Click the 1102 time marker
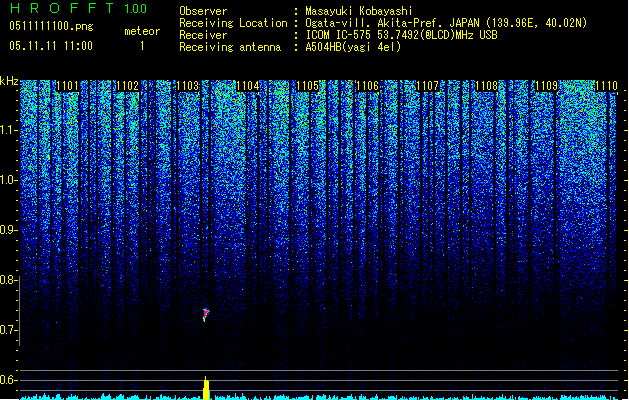The image size is (629, 400). (x=127, y=86)
